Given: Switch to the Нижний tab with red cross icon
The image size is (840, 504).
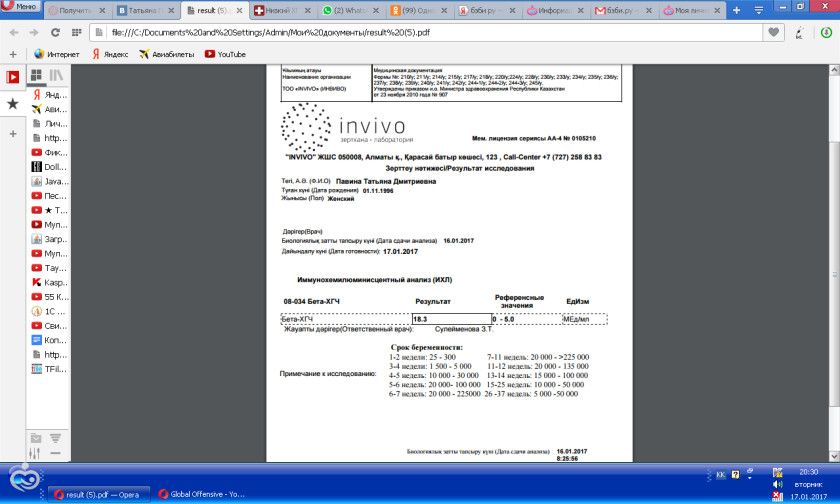Looking at the screenshot, I should point(282,10).
